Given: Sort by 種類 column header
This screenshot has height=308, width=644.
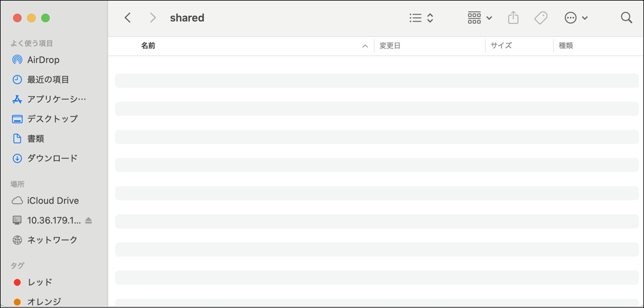Looking at the screenshot, I should [565, 46].
